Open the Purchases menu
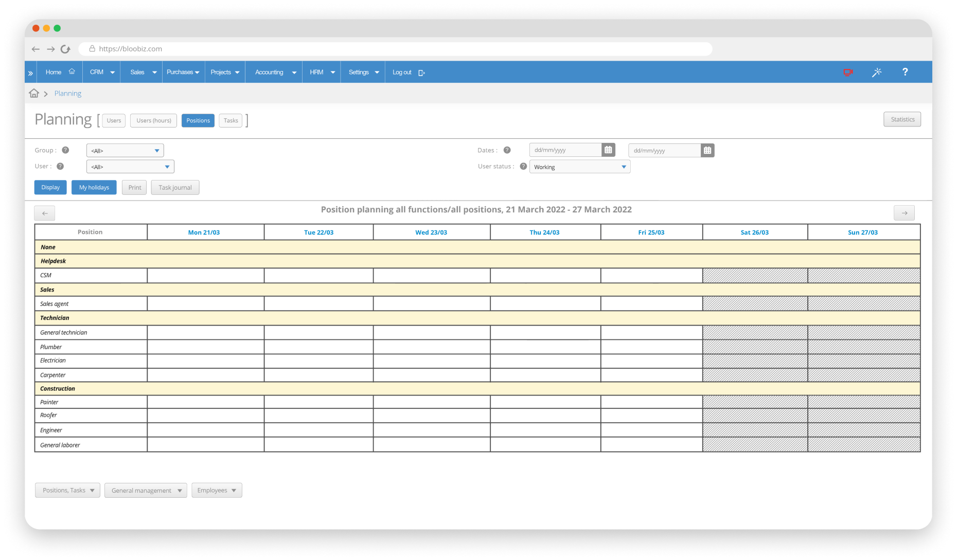The width and height of the screenshot is (957, 560). point(183,72)
